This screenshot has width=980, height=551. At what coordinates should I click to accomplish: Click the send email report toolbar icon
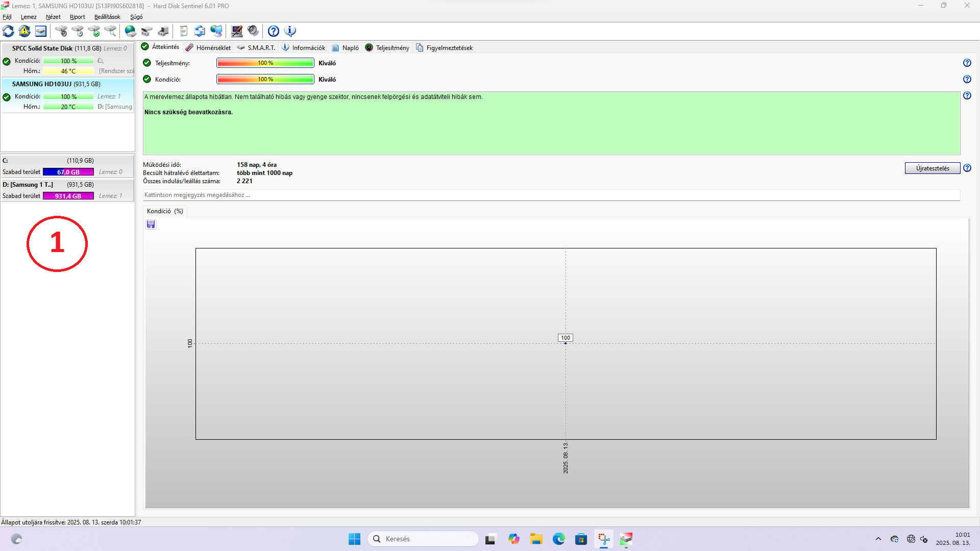point(200,31)
